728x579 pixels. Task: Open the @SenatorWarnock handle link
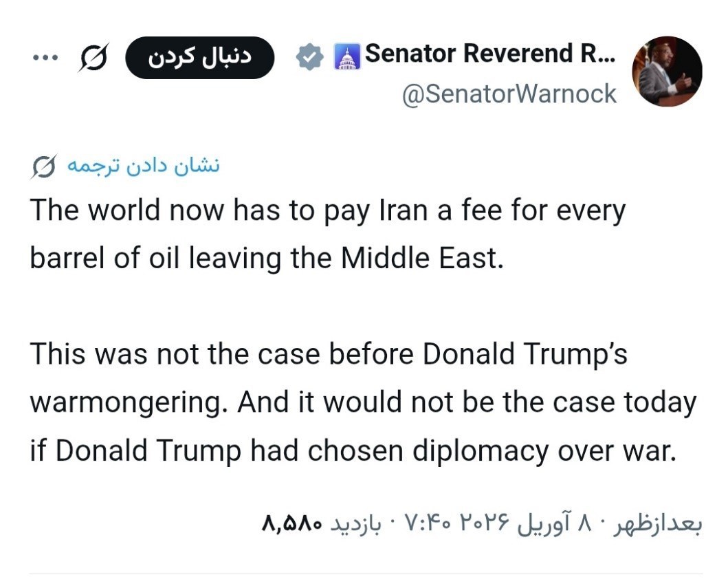[509, 94]
